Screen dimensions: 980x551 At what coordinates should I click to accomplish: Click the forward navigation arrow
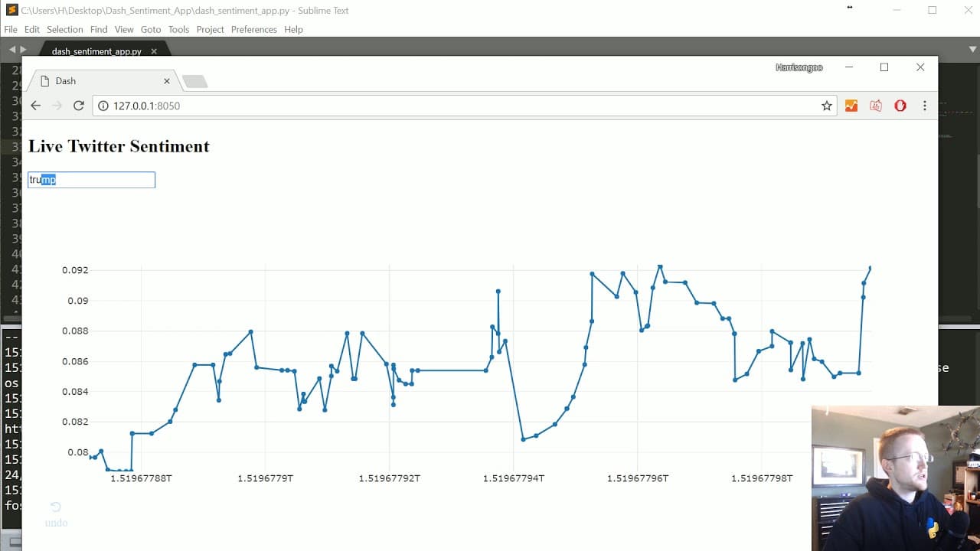57,106
